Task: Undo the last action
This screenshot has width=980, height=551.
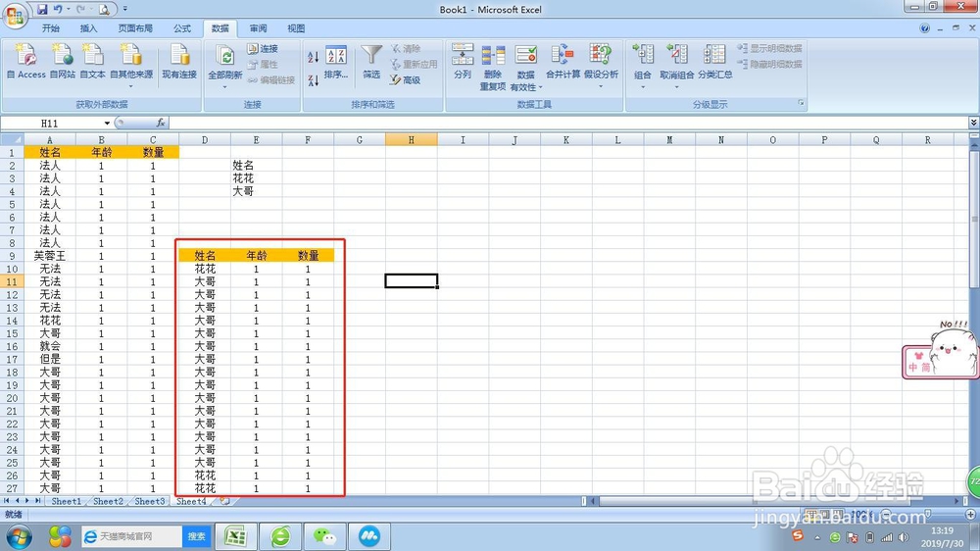Action: (58, 9)
